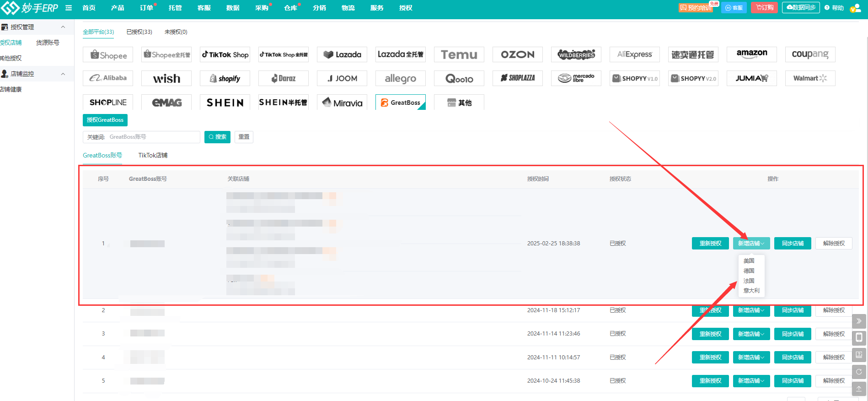
Task: Click 同步店铺 in row 3
Action: tap(793, 334)
